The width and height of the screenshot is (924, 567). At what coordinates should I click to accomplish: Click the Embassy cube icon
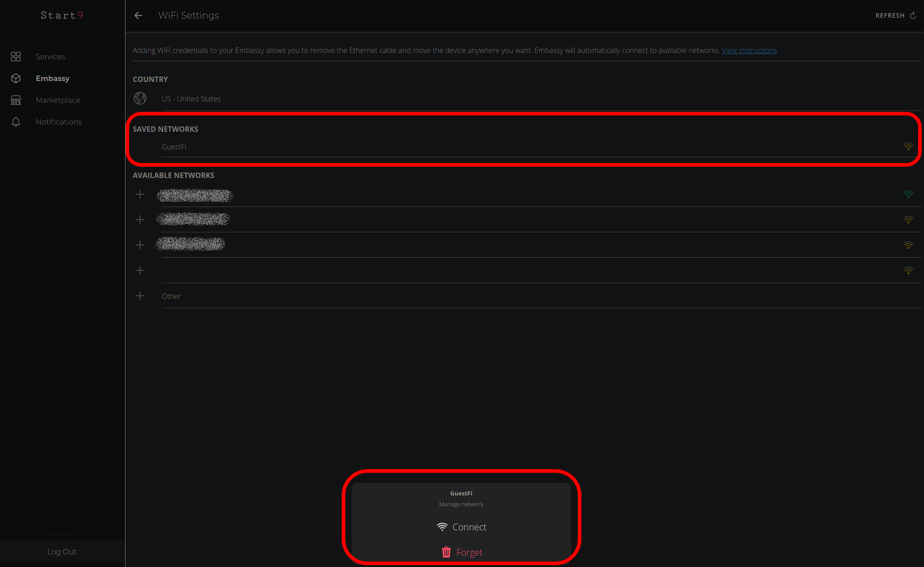point(16,78)
